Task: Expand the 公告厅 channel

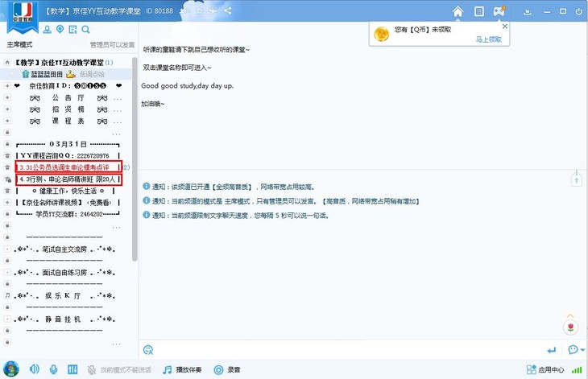Action: pos(7,97)
